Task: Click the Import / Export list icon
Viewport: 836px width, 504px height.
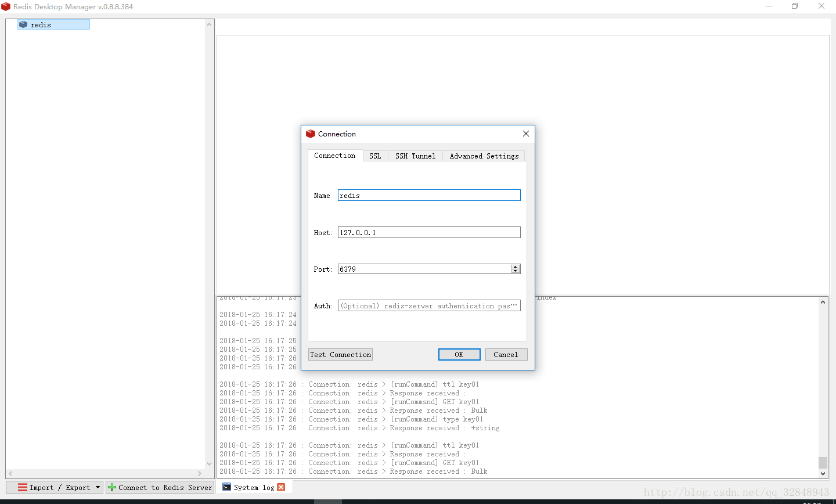Action: point(23,487)
